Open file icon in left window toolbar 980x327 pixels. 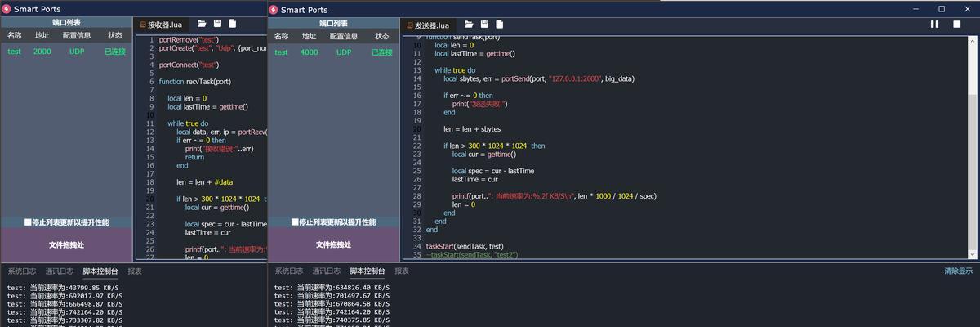coord(202,24)
